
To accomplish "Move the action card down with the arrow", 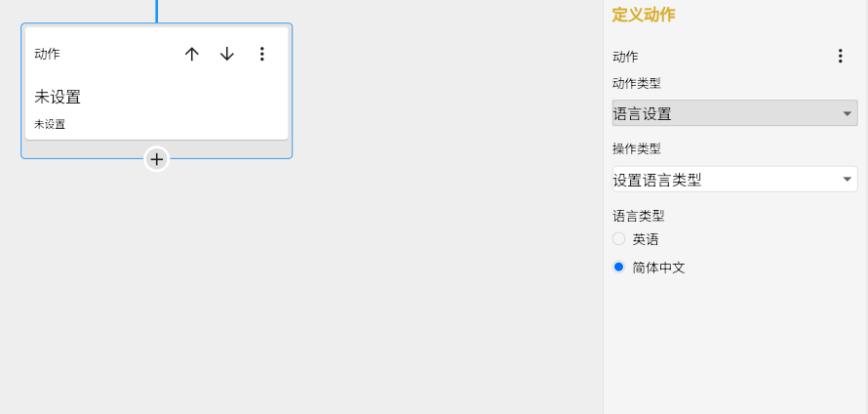I will (227, 55).
